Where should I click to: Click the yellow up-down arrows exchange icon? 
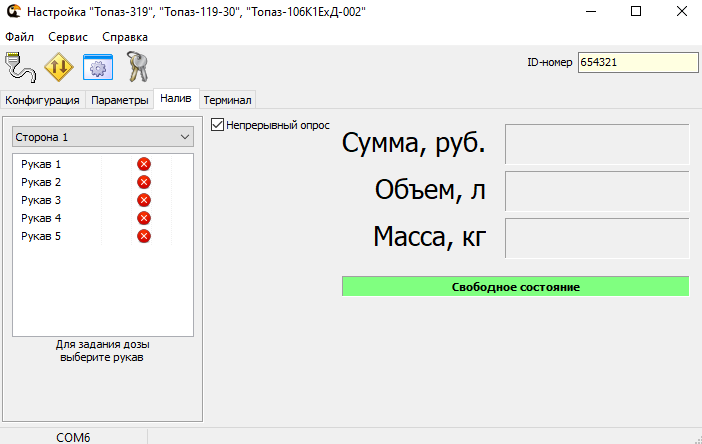pyautogui.click(x=59, y=67)
